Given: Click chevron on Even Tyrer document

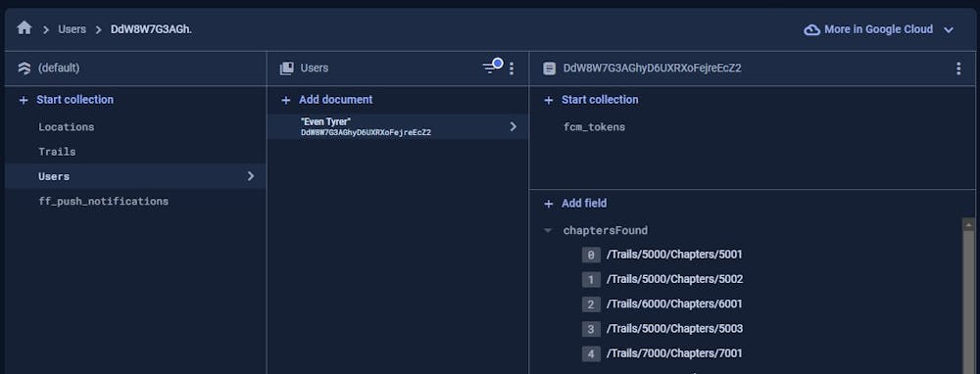Looking at the screenshot, I should coord(514,126).
